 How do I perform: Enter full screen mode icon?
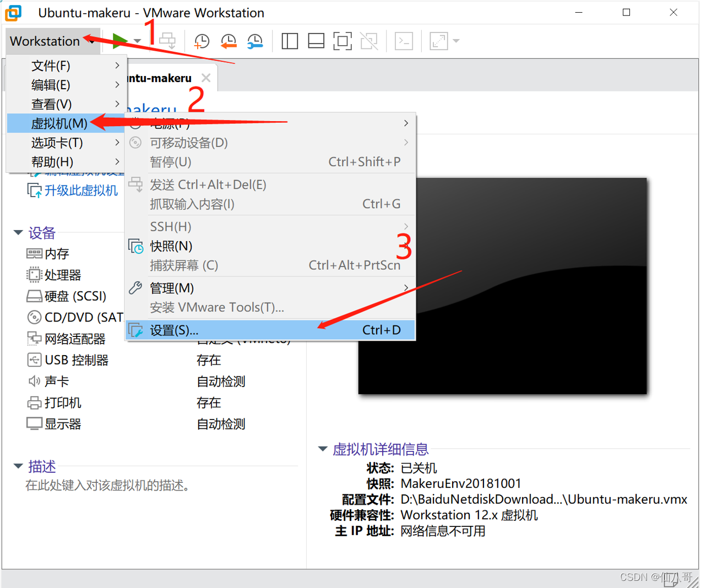pos(343,41)
